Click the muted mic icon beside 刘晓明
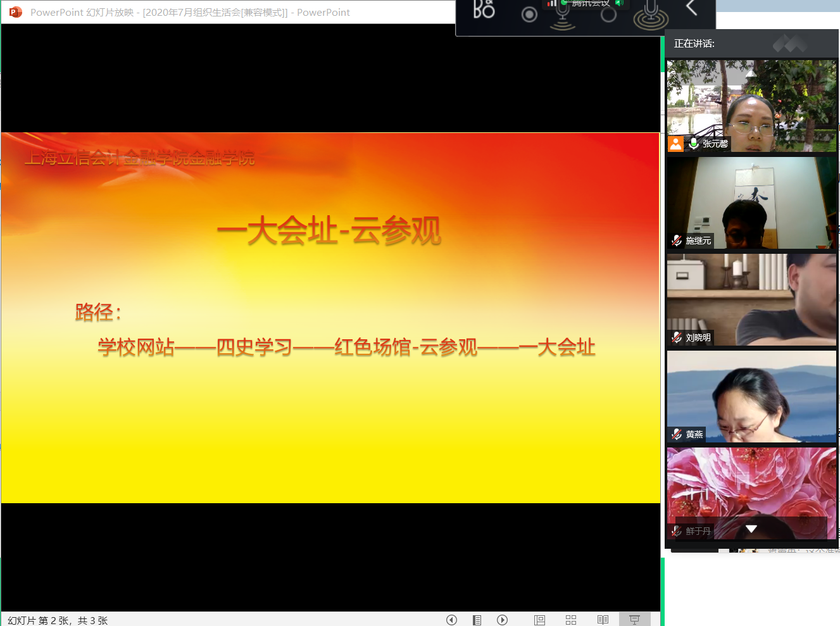This screenshot has width=840, height=626. click(x=677, y=337)
